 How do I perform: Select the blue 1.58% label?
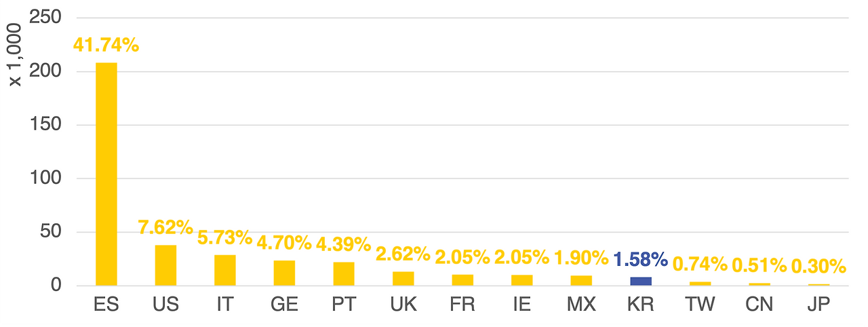tap(641, 259)
